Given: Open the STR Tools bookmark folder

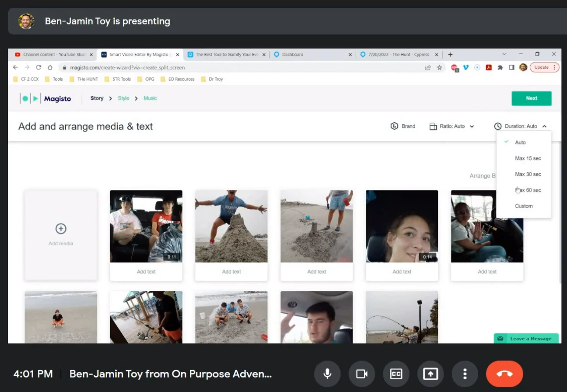Looking at the screenshot, I should tap(117, 79).
